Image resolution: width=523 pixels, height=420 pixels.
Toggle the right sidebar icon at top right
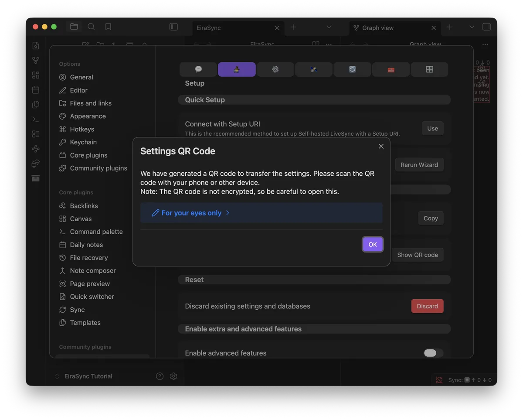click(x=486, y=27)
